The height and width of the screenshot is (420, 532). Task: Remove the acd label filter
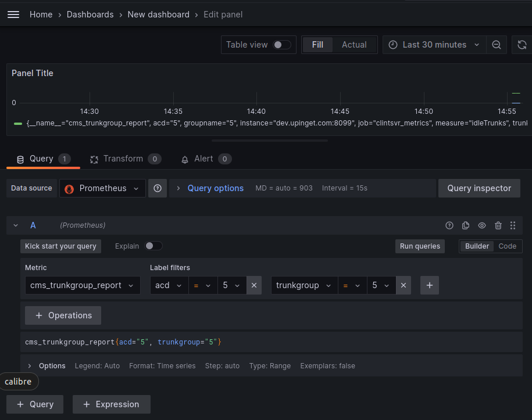point(254,285)
